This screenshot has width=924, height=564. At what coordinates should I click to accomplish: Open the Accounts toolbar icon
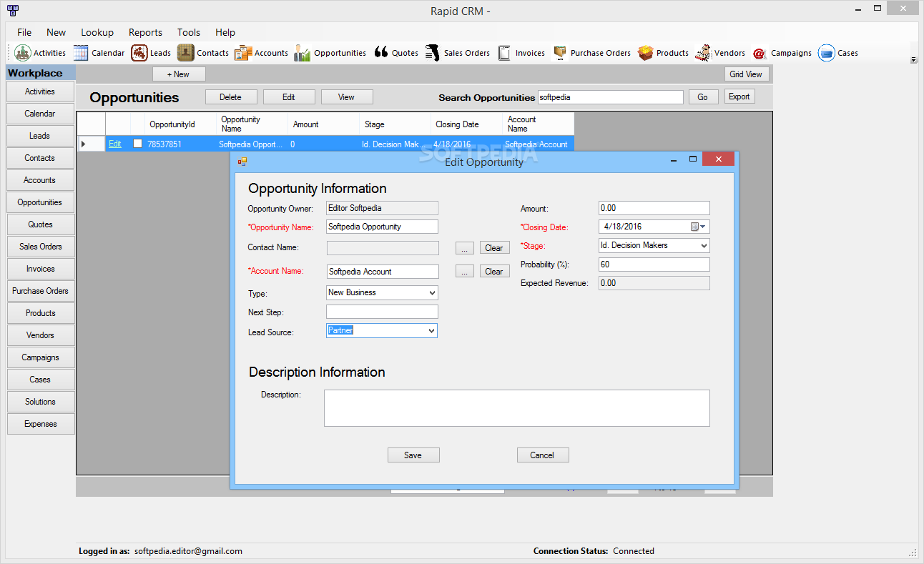(x=243, y=53)
